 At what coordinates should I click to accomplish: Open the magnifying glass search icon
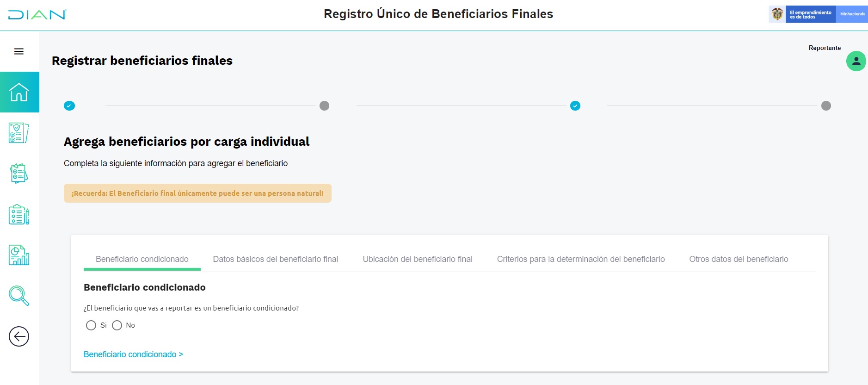(x=19, y=296)
